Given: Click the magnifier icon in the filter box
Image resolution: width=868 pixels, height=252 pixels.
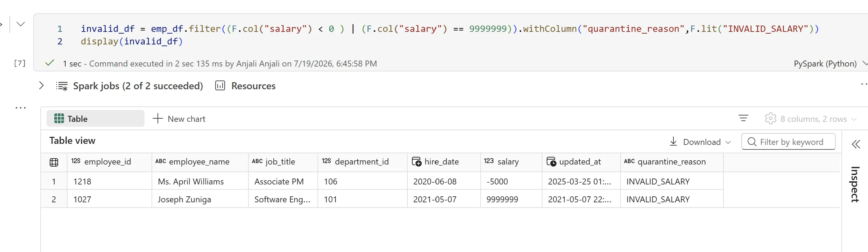Looking at the screenshot, I should 752,141.
